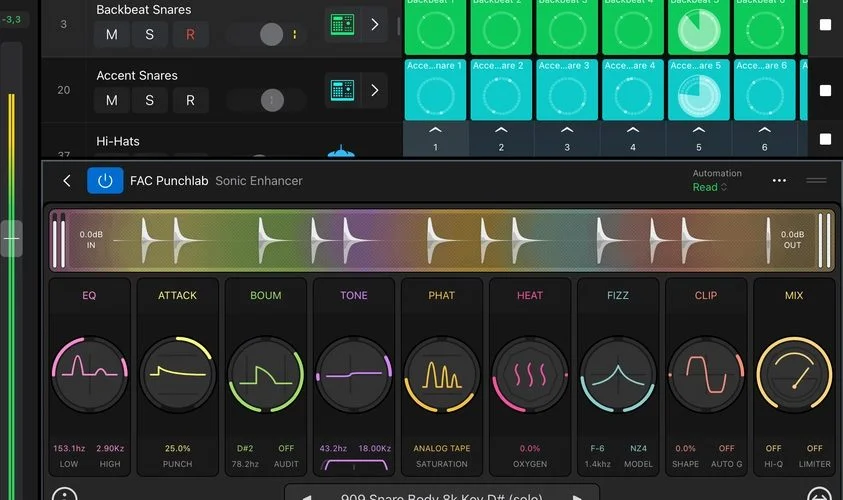The height and width of the screenshot is (500, 843).
Task: Click the ATTACK PUNCH 25.0% value
Action: [177, 448]
